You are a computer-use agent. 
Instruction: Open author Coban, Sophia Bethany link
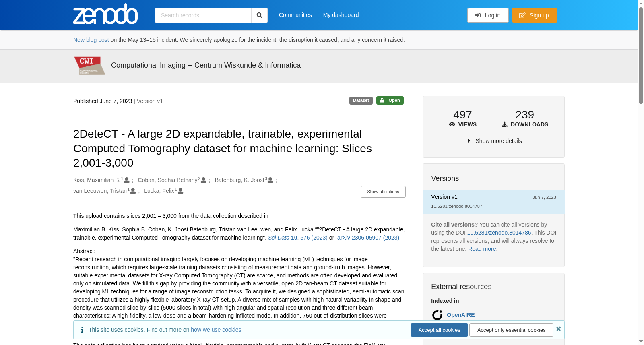[x=167, y=180]
